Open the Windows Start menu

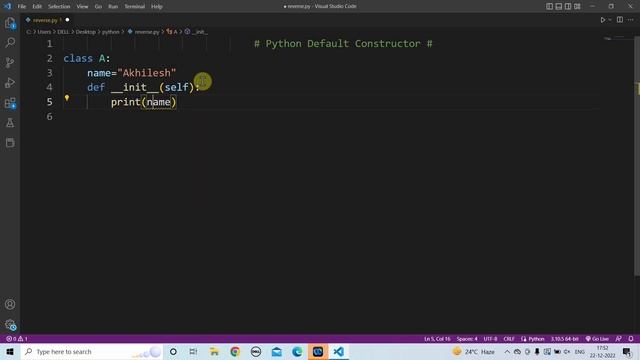10,351
